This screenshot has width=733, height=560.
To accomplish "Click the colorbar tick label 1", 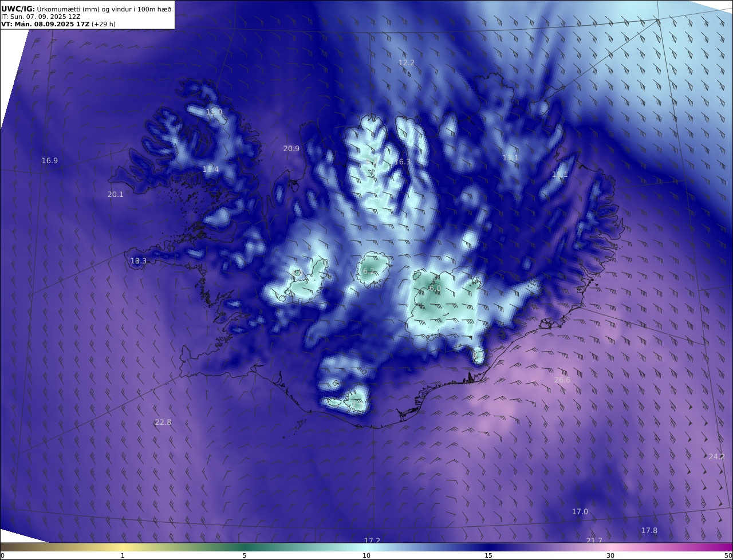I will click(x=123, y=556).
